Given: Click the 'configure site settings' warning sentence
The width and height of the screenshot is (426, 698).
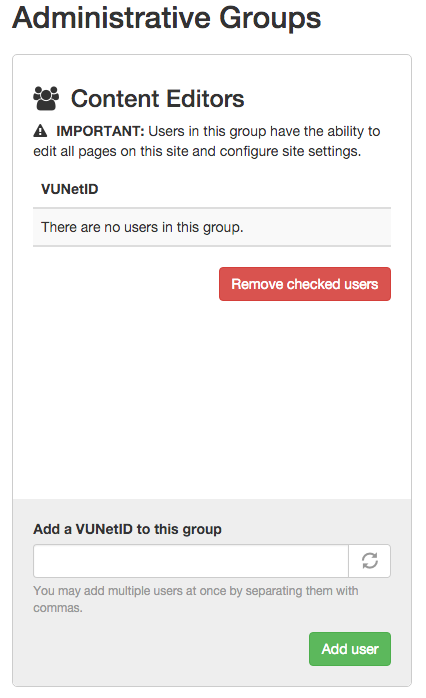Looking at the screenshot, I should coord(197,151).
